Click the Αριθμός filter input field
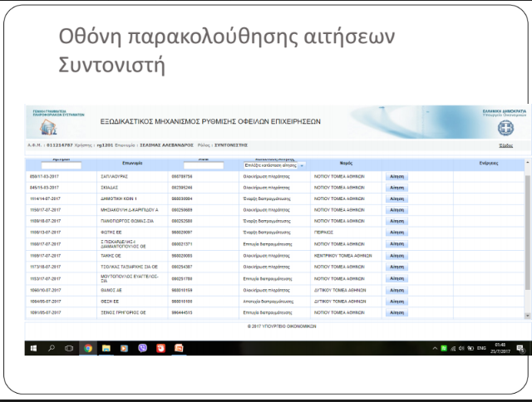Image resolution: width=532 pixels, height=402 pixels. (61, 165)
